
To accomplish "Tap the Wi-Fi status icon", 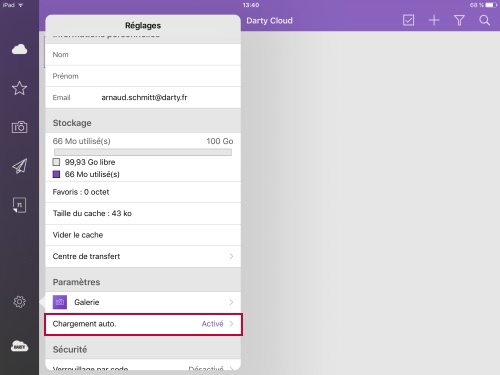I will [x=21, y=5].
